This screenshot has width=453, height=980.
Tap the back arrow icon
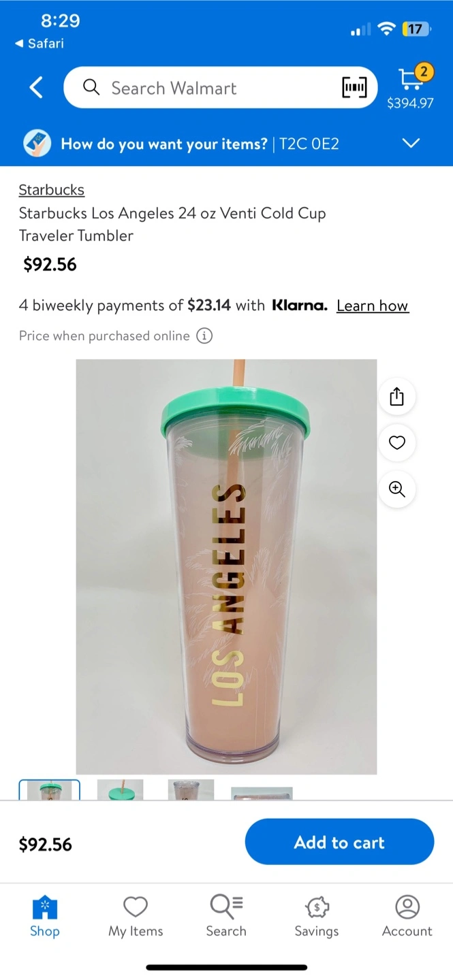click(36, 88)
